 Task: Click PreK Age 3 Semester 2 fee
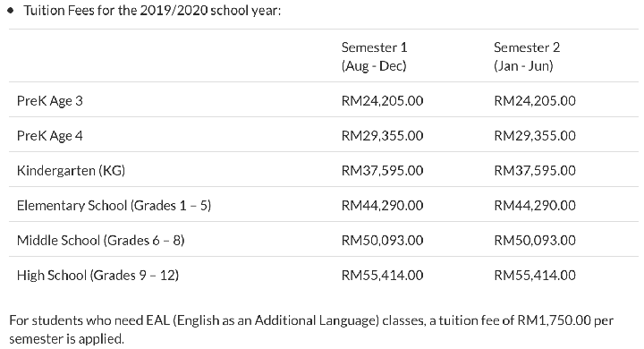pyautogui.click(x=535, y=101)
